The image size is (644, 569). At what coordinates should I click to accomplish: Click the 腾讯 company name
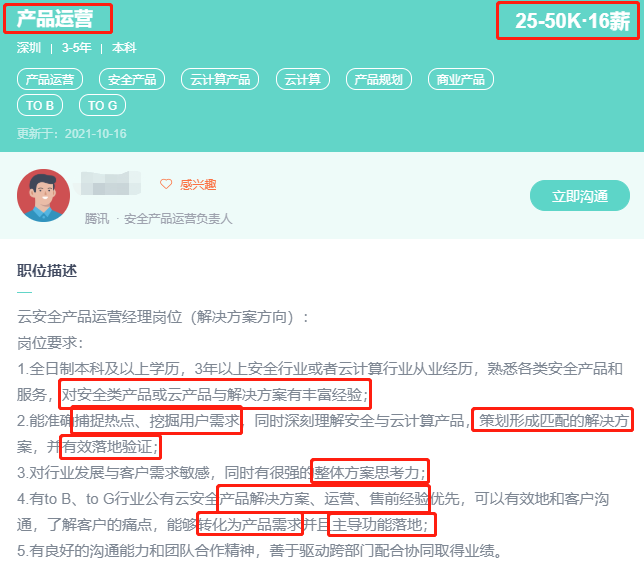coord(97,219)
